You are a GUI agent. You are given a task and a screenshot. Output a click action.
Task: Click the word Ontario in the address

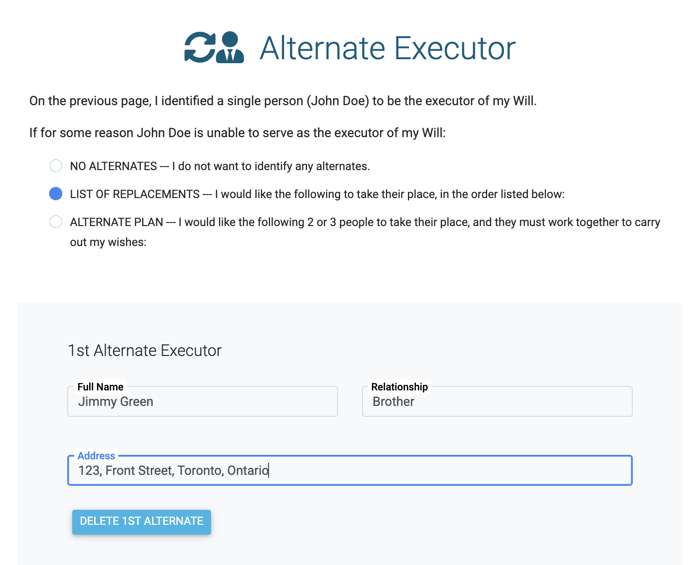coord(248,470)
